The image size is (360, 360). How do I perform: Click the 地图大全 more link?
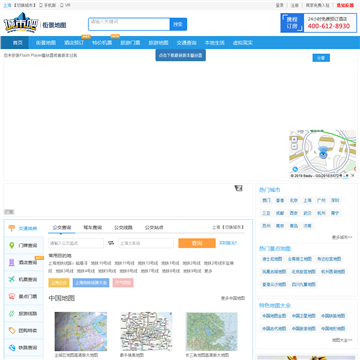[x=342, y=340]
